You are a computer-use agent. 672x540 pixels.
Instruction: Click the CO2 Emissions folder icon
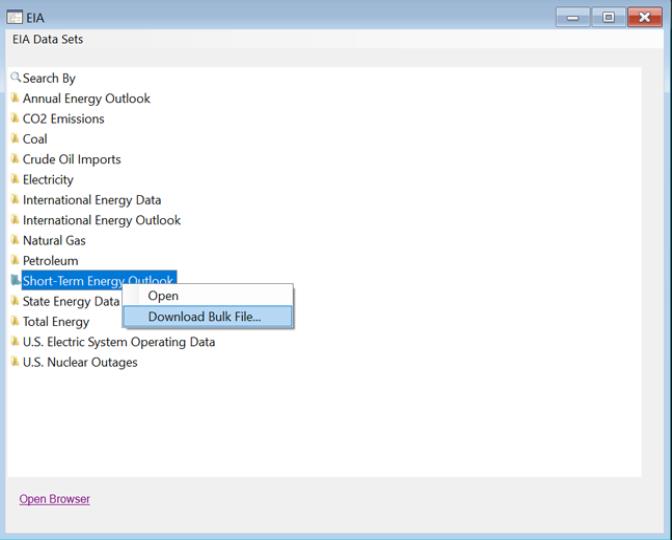(15, 118)
